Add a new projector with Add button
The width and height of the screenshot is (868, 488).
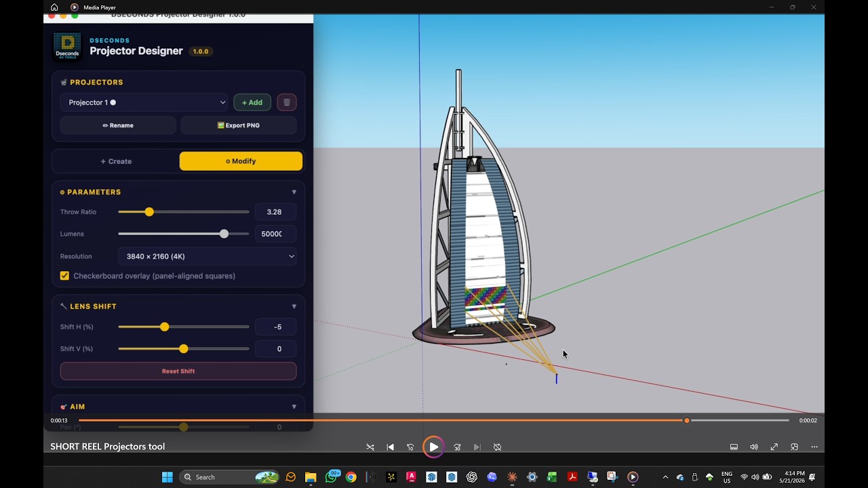click(252, 102)
